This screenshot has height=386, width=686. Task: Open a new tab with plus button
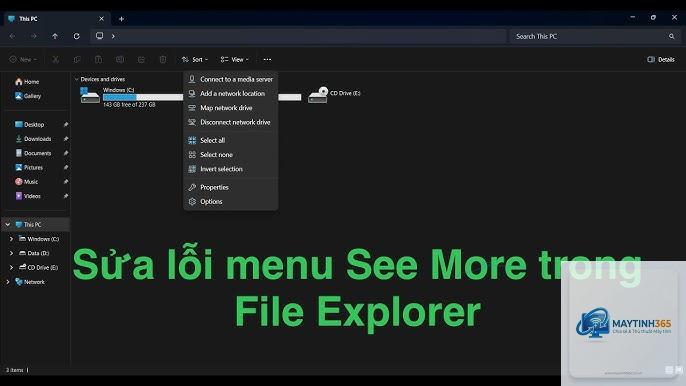[121, 19]
